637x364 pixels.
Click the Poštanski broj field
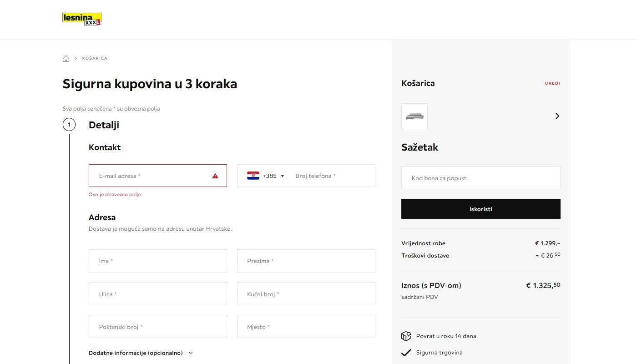[x=158, y=327]
